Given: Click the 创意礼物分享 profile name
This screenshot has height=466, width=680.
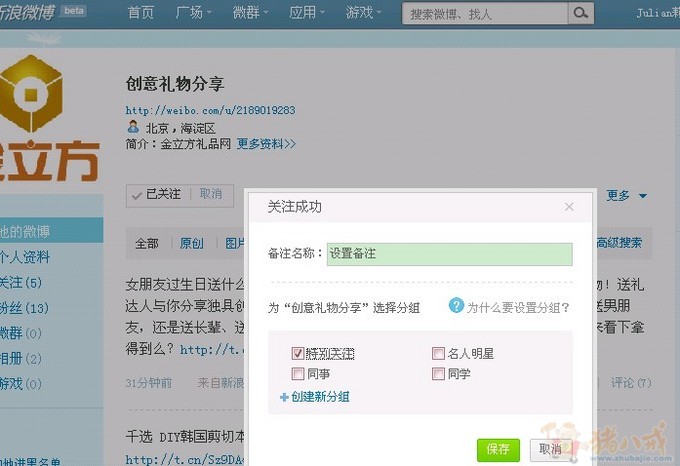Looking at the screenshot, I should tap(175, 84).
